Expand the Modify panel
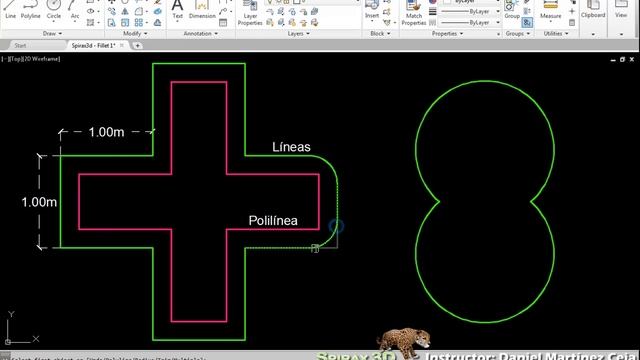Screen dimensions: 640x360 pyautogui.click(x=135, y=33)
